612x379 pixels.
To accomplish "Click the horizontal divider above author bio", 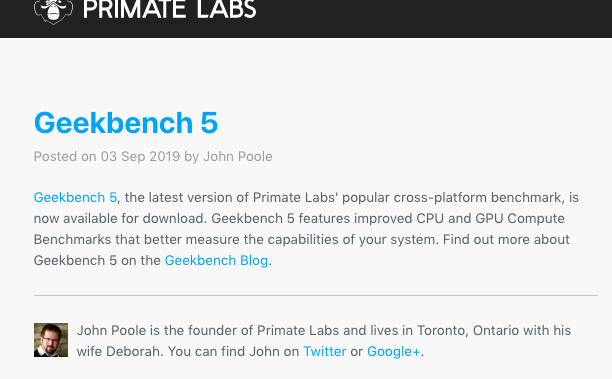I will click(316, 295).
